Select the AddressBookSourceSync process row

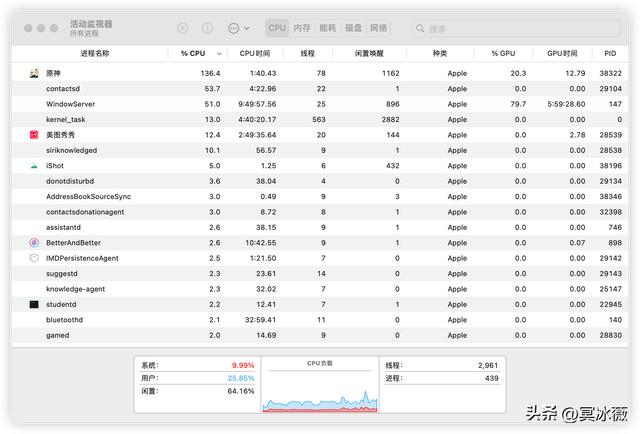click(320, 196)
